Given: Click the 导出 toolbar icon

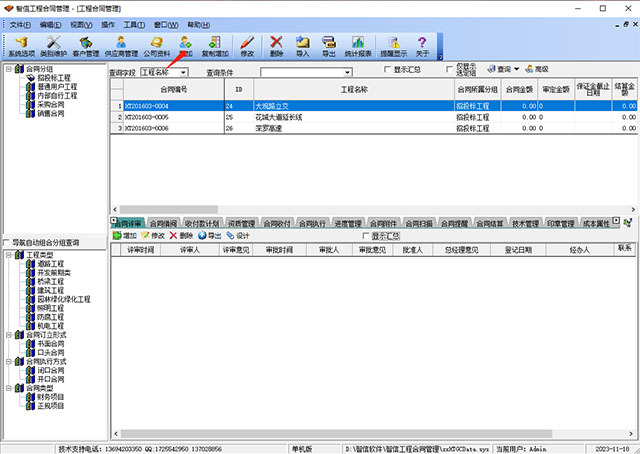Looking at the screenshot, I should [329, 46].
